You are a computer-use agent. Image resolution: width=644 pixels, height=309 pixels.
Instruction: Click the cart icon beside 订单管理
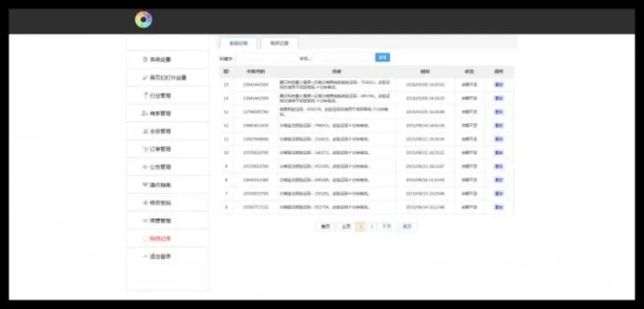(x=145, y=149)
